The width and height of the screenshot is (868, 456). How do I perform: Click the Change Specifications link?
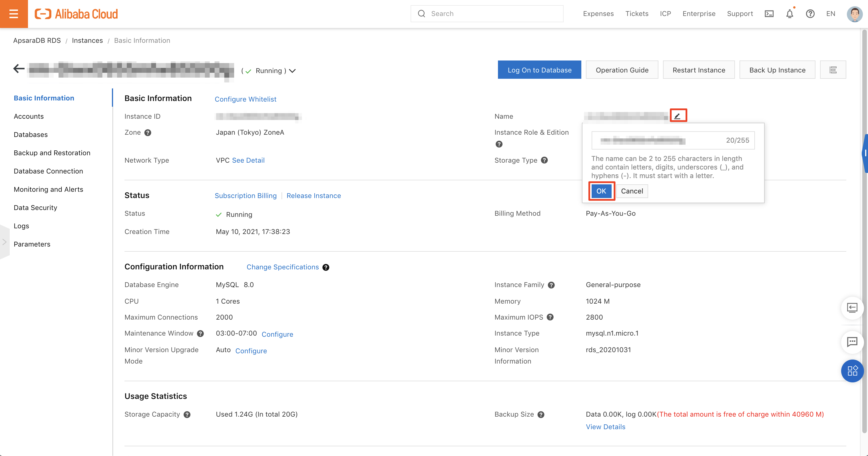(282, 267)
